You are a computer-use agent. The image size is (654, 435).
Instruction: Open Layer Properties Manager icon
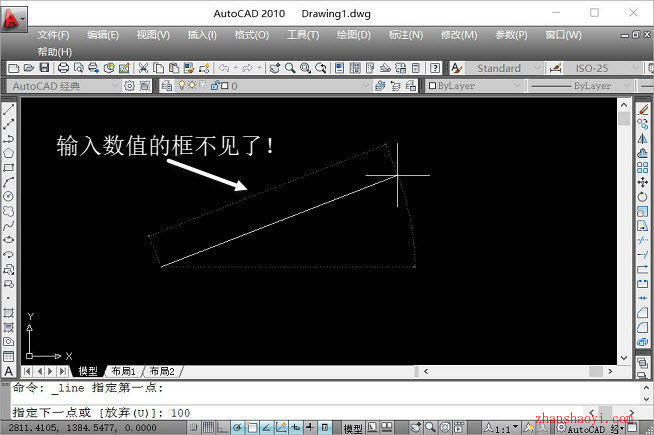coord(166,86)
